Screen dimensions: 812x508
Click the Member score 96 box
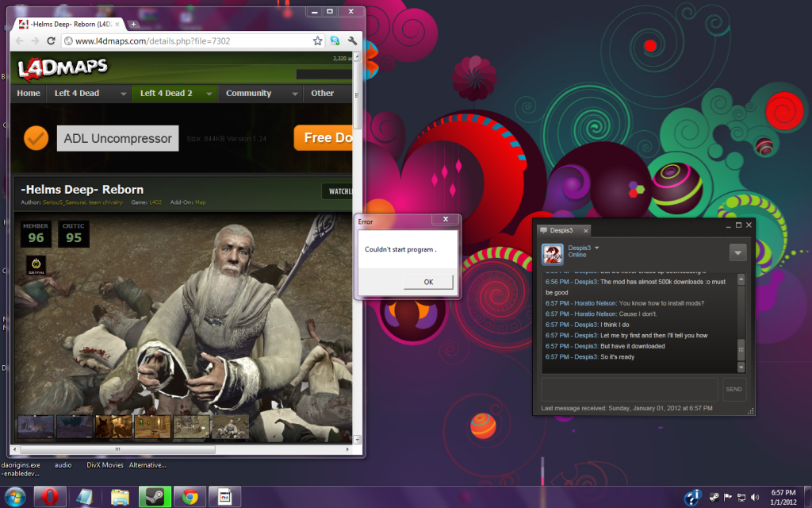click(x=36, y=234)
